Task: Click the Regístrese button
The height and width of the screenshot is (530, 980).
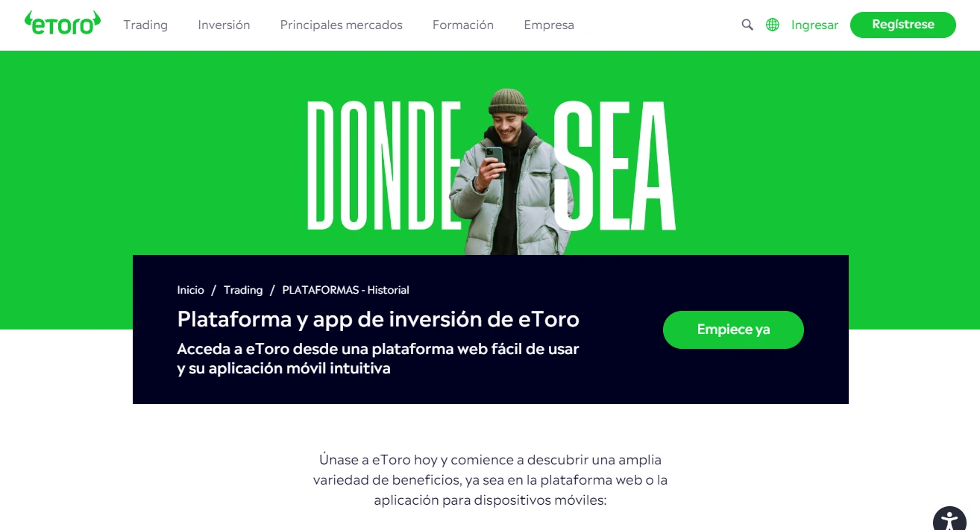Action: [903, 25]
